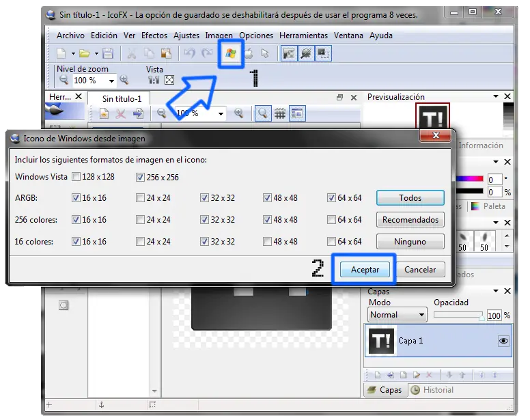Click the panel layout icon in document toolbar
The height and width of the screenshot is (420, 530).
tap(297, 113)
